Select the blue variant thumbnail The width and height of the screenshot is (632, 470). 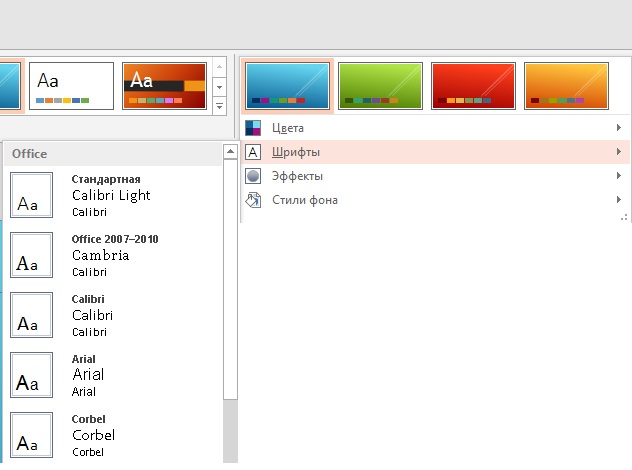pyautogui.click(x=287, y=86)
